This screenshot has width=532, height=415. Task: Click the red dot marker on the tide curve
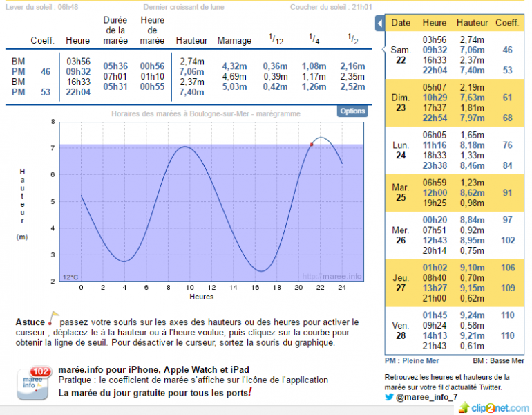coord(311,145)
